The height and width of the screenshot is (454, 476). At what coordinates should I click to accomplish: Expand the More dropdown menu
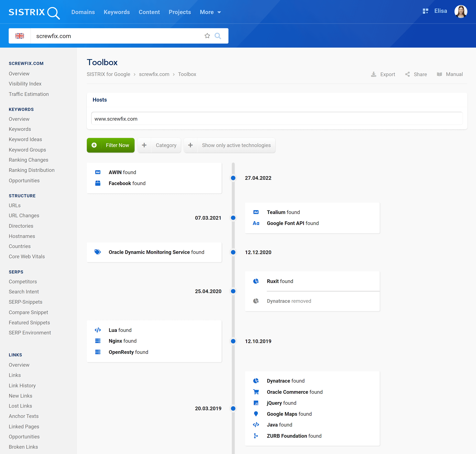click(x=210, y=12)
